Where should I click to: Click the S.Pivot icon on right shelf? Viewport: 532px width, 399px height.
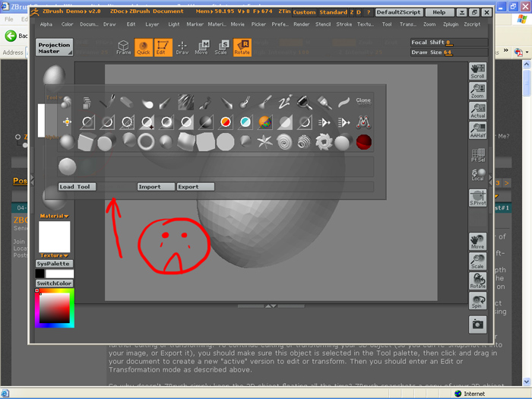478,198
